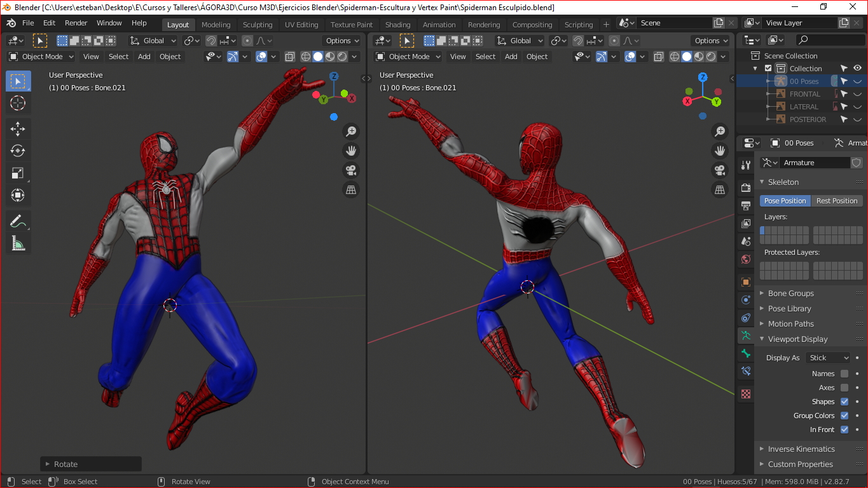Select the Move tool in left toolbar

(18, 129)
